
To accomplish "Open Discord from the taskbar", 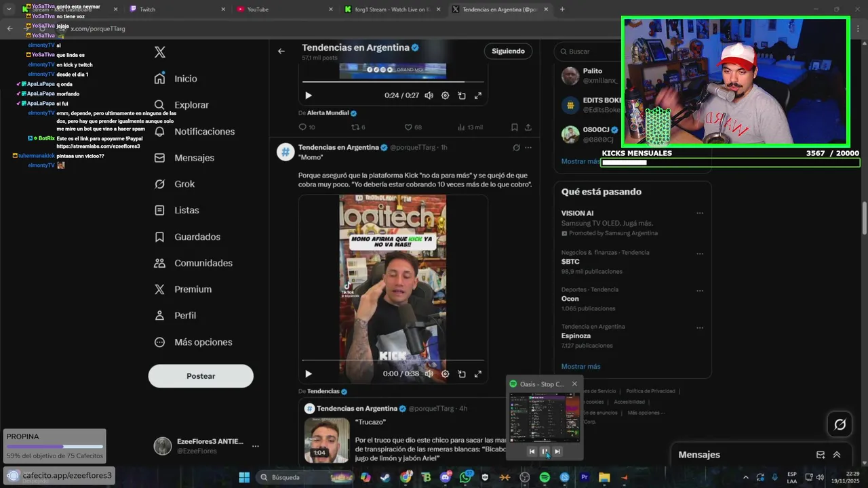I will [446, 477].
